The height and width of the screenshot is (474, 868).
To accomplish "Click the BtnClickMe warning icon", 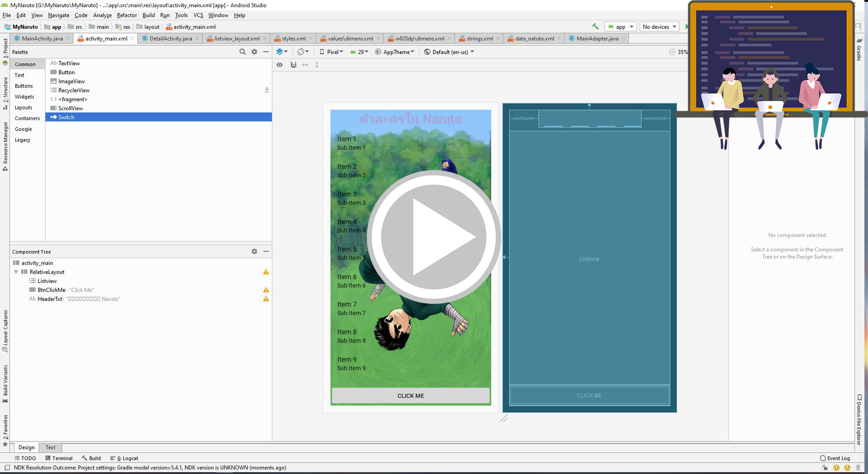I will [x=266, y=290].
